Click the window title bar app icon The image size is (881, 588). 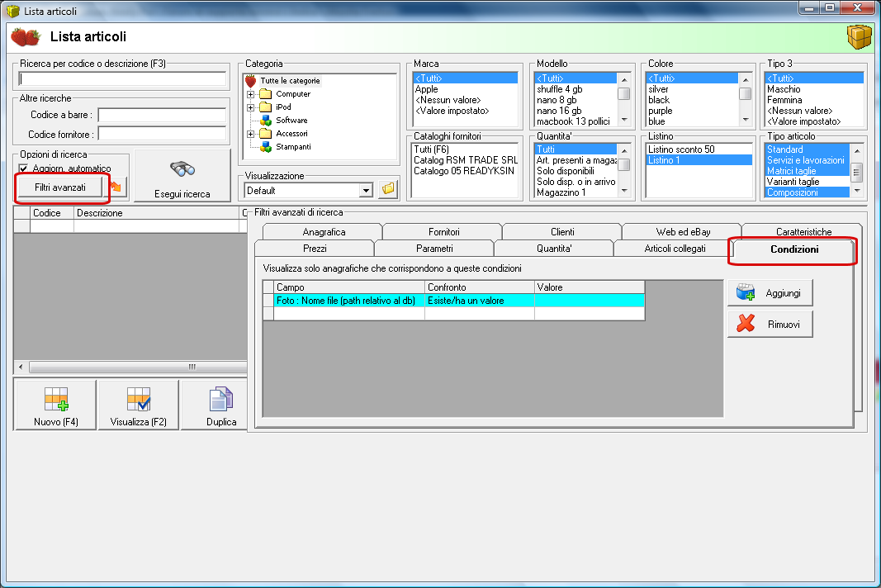click(12, 11)
